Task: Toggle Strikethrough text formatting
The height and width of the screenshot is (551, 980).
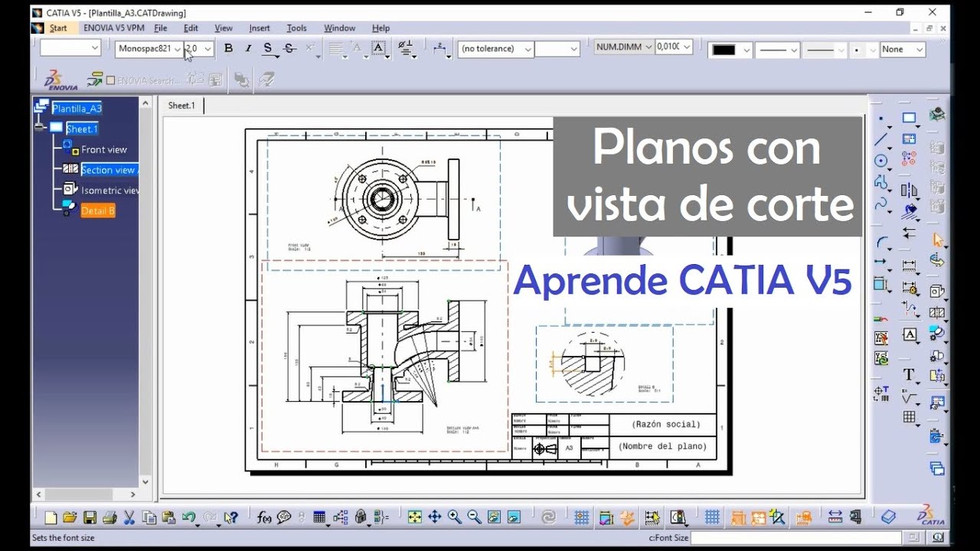Action: tap(289, 48)
